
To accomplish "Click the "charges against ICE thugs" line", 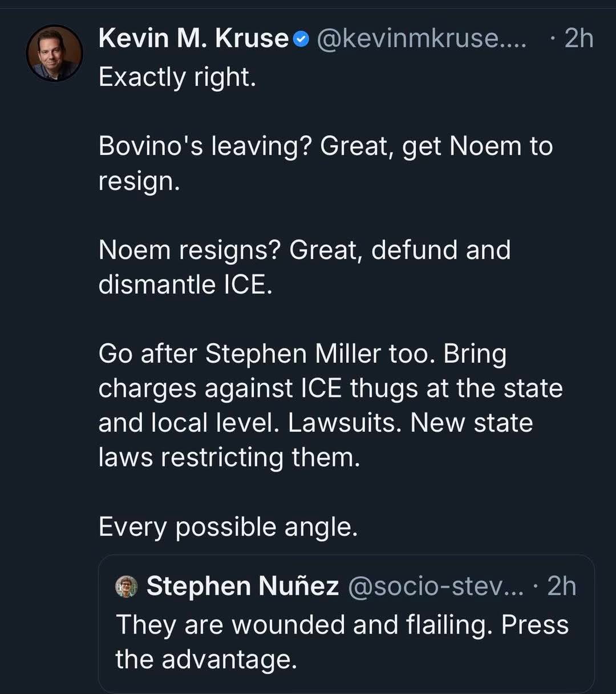I will 330,388.
